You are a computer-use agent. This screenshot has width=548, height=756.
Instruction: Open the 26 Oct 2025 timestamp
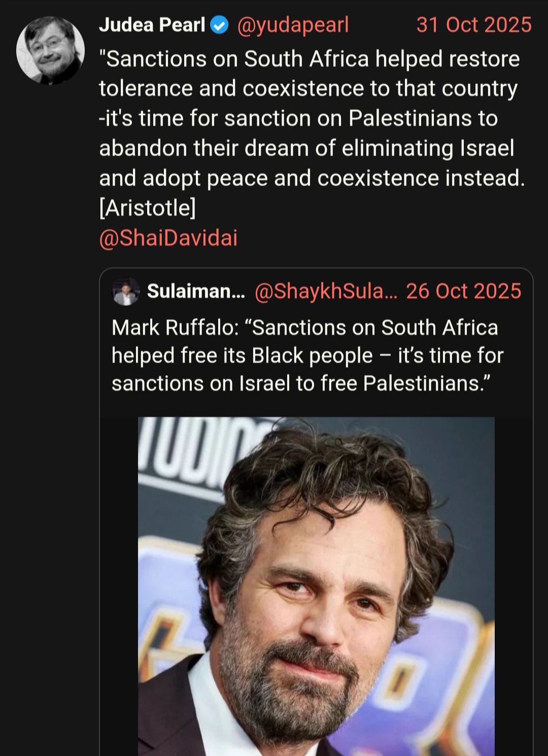[464, 291]
